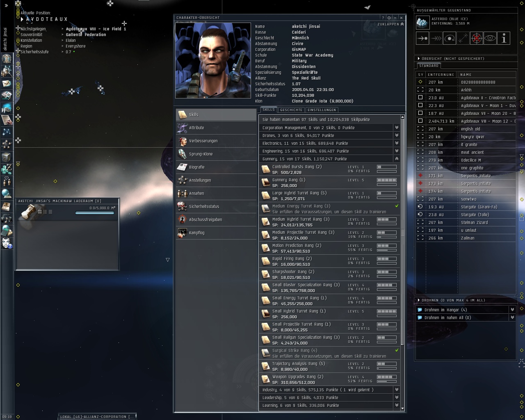Open the Abschussfreigaben section
This screenshot has width=525, height=420.
[216, 219]
